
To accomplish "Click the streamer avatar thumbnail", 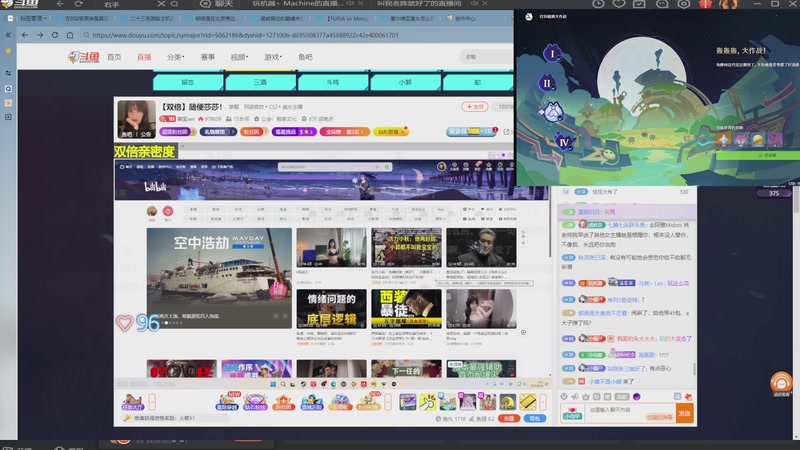I will [x=136, y=119].
